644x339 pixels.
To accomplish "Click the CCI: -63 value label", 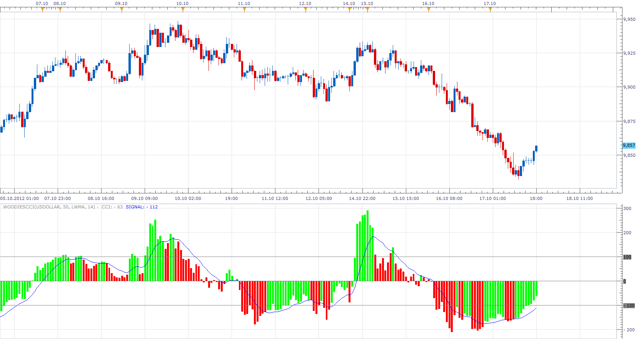I will (112, 207).
